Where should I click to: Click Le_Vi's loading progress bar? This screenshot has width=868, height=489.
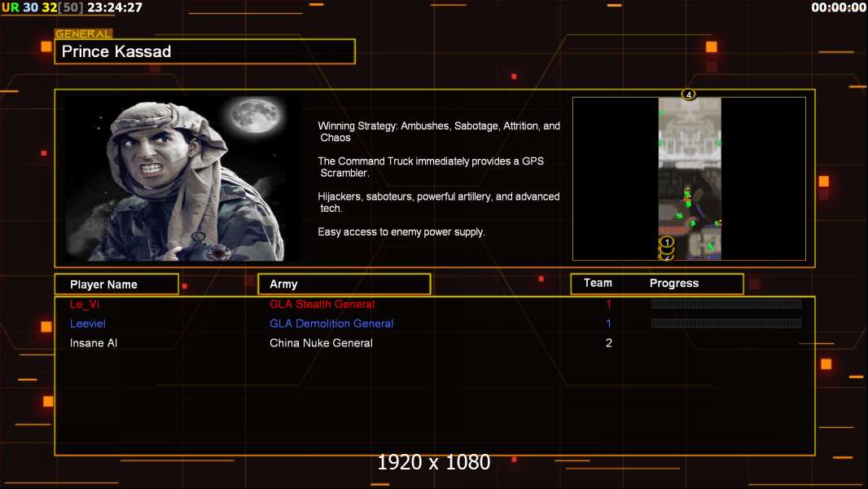coord(726,303)
